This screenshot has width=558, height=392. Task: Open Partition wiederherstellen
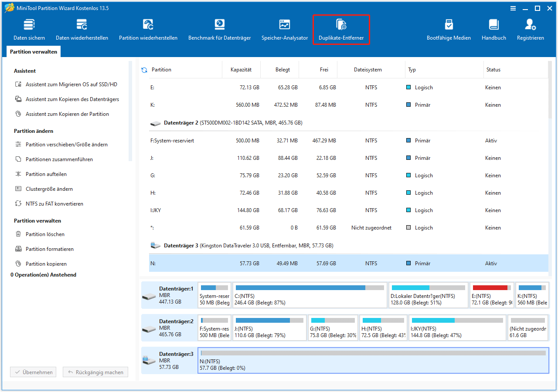click(148, 29)
